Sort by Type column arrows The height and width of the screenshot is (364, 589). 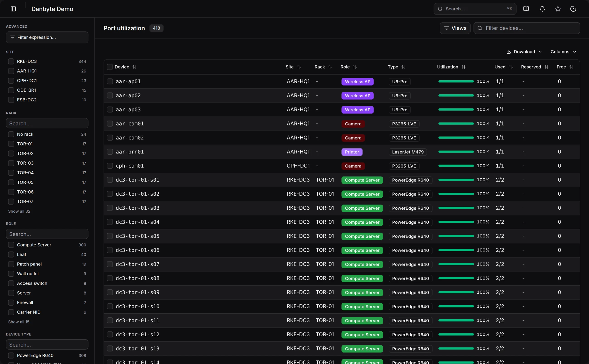click(x=403, y=67)
